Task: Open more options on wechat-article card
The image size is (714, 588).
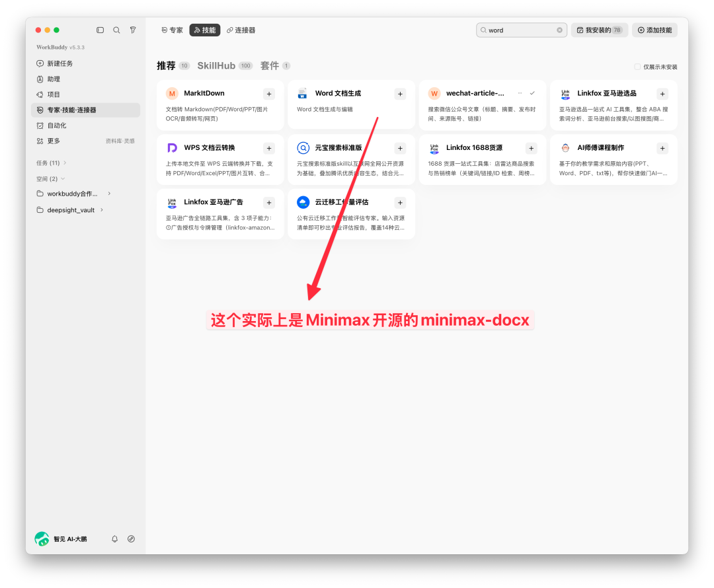Action: click(x=520, y=93)
